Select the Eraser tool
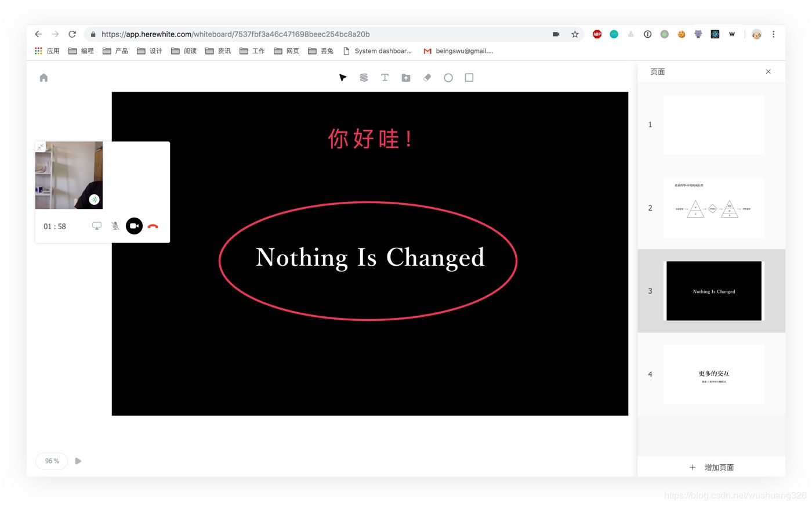 point(427,77)
